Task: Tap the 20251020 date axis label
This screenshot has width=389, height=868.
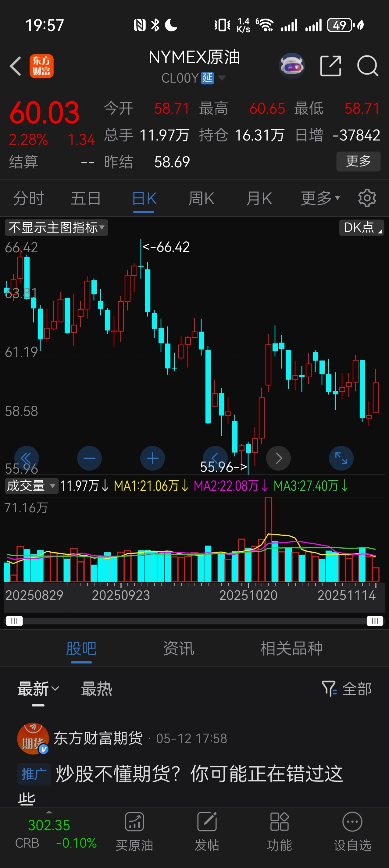Action: tap(248, 595)
